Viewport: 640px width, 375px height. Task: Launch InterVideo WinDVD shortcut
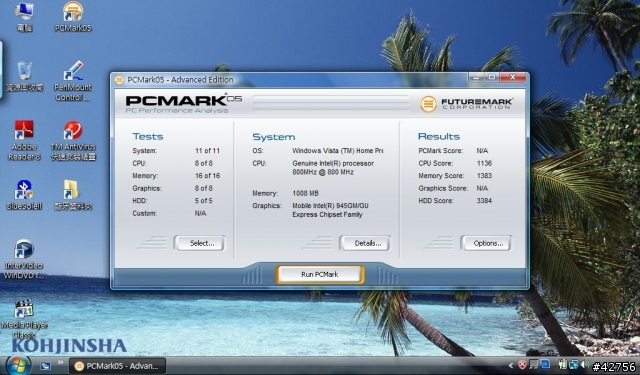(x=24, y=259)
